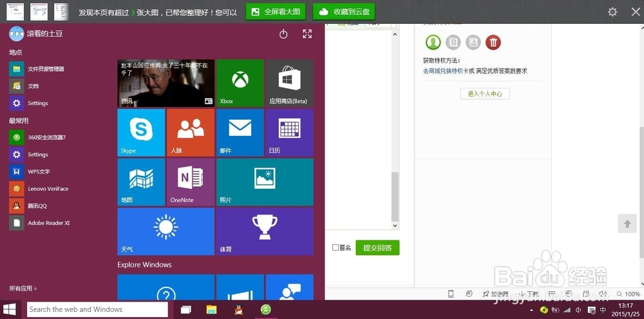Open the settings gear in top bar
644x319 pixels.
(612, 12)
